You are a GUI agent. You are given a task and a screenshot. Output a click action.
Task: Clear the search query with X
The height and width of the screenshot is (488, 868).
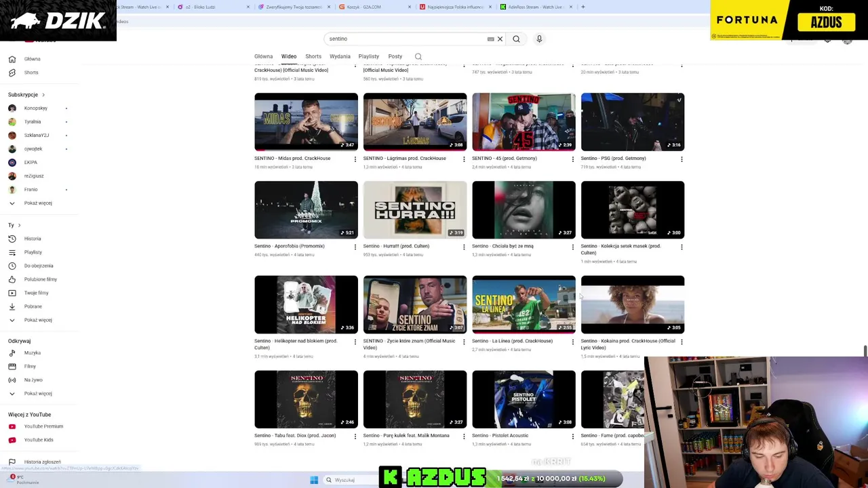[x=500, y=39]
